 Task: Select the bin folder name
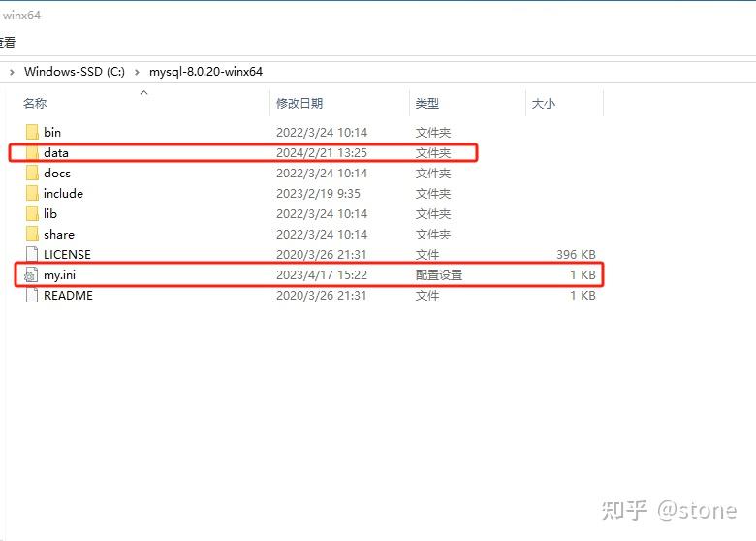(52, 132)
